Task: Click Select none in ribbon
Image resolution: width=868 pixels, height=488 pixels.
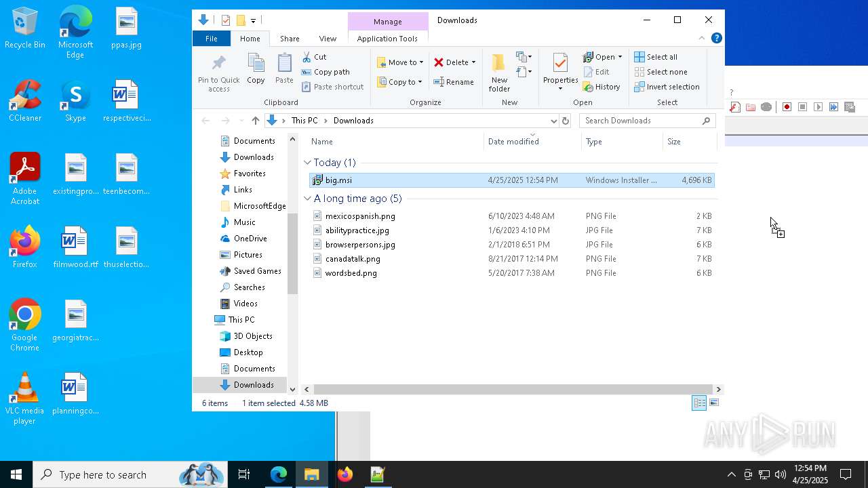Action: point(660,72)
